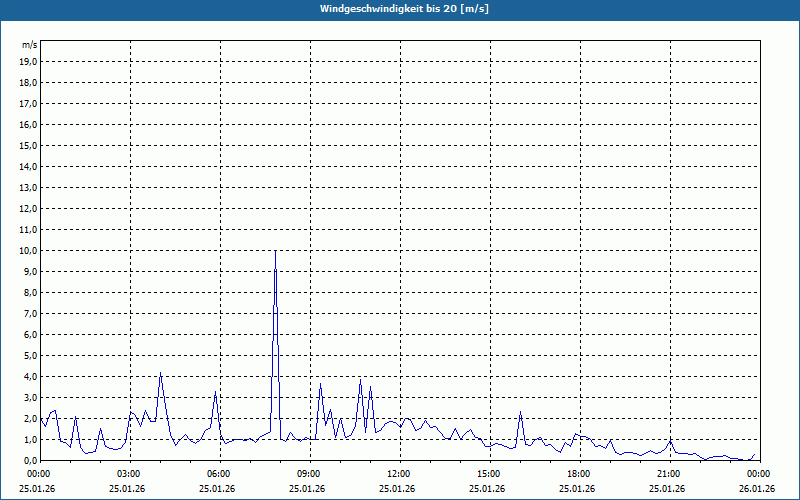Image resolution: width=800 pixels, height=500 pixels.
Task: Click the wind speed spike just after 15:00
Action: coord(520,413)
